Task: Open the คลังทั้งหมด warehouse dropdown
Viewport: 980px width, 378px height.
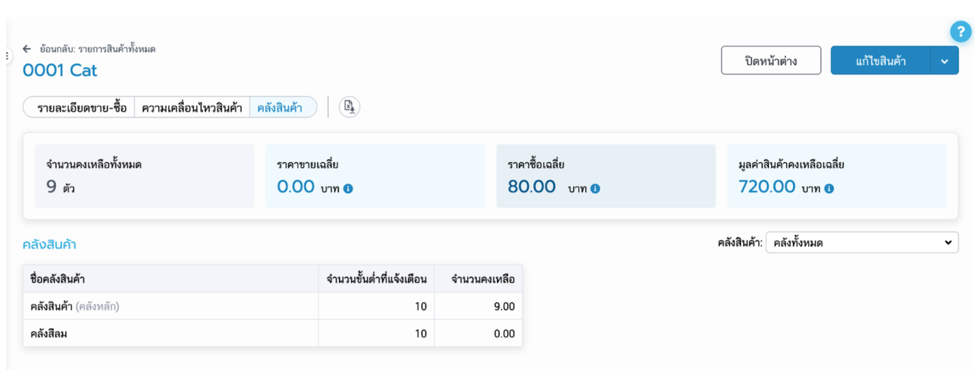Action: [862, 243]
